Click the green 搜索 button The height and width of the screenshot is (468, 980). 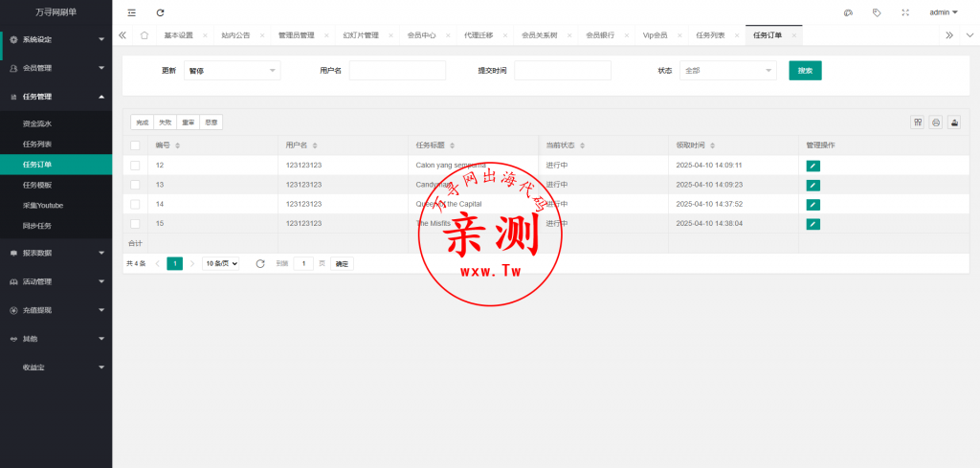(805, 71)
